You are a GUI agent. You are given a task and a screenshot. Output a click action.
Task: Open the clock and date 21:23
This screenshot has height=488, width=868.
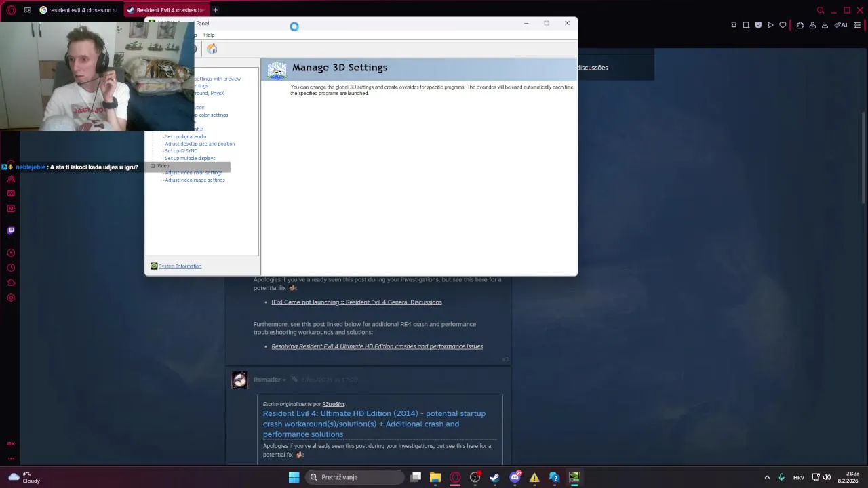point(849,477)
